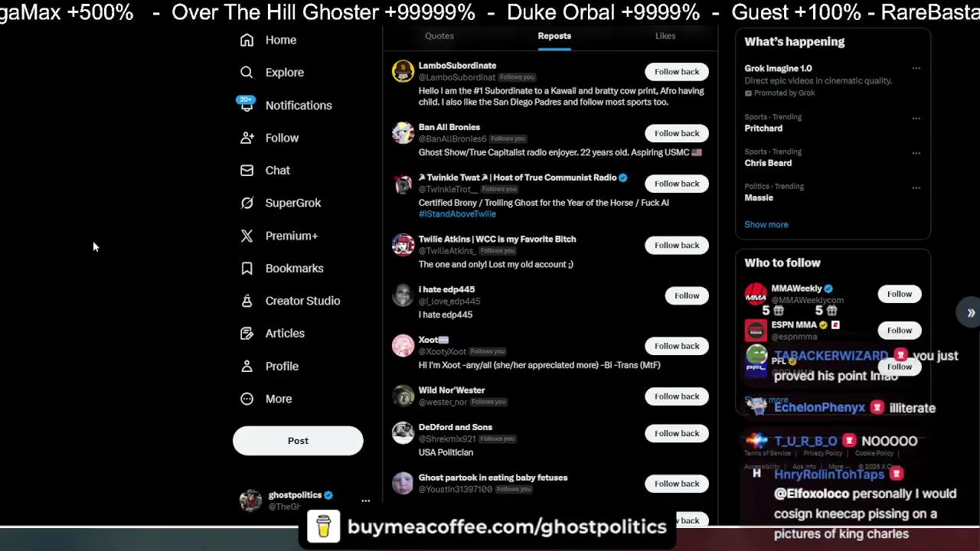
Task: Follow the i hate edp445 account
Action: point(687,295)
